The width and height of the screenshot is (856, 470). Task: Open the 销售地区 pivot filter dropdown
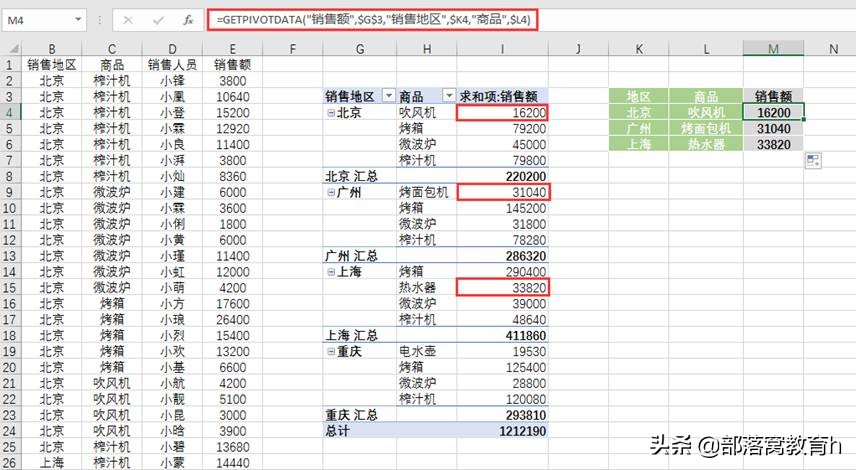point(389,96)
